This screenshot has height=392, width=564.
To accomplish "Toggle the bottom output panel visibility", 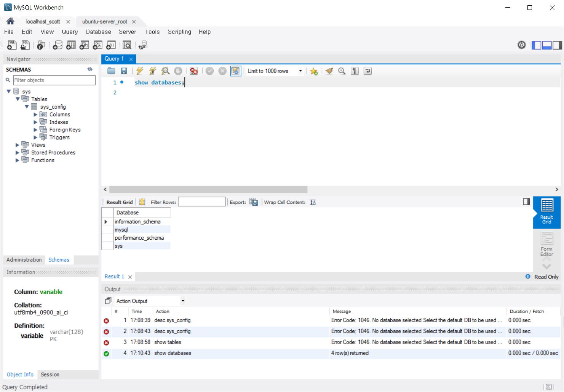I will (547, 45).
